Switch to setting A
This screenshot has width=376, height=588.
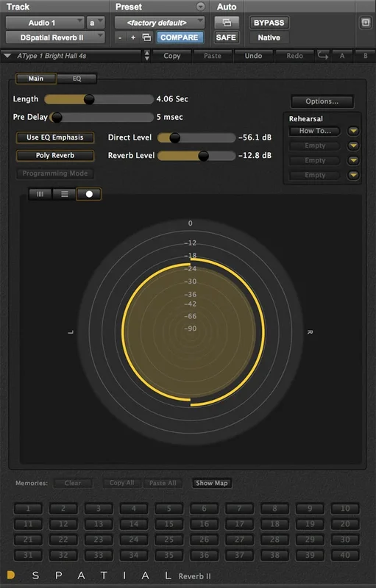342,56
